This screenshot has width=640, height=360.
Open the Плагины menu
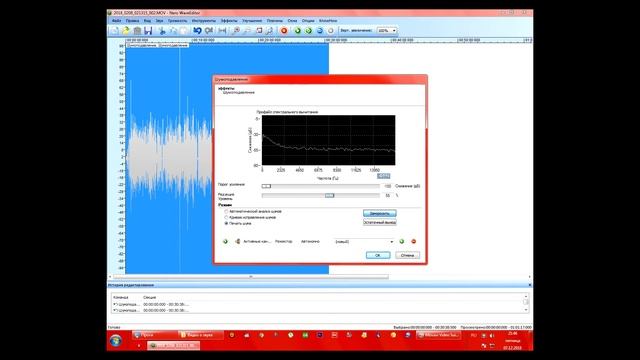[x=274, y=20]
